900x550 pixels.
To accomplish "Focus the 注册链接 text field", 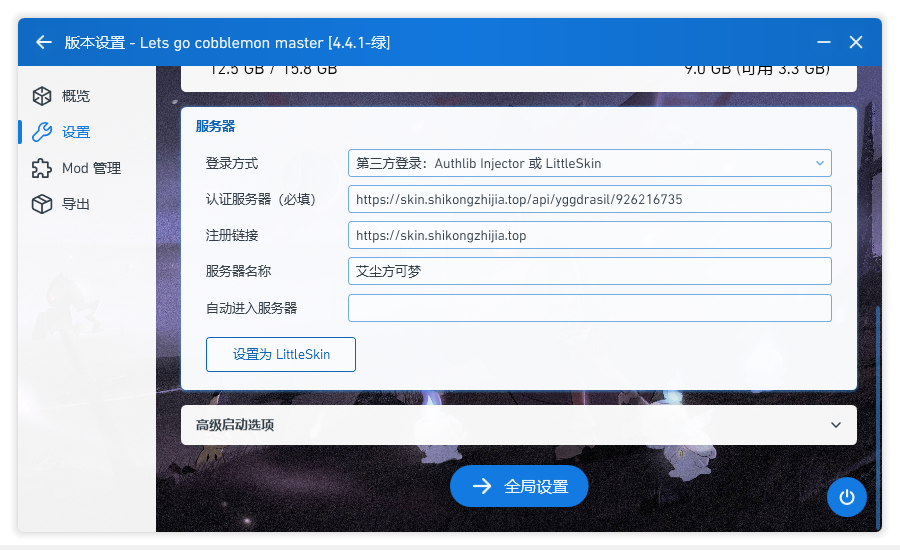I will point(590,235).
